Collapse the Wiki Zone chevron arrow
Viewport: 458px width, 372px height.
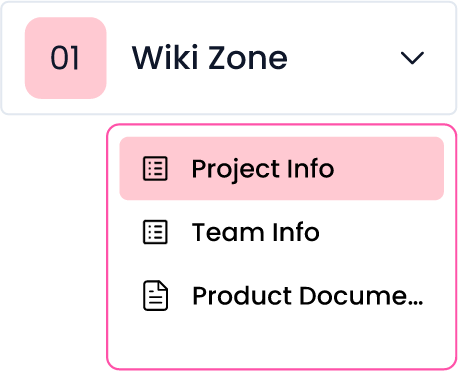[412, 58]
